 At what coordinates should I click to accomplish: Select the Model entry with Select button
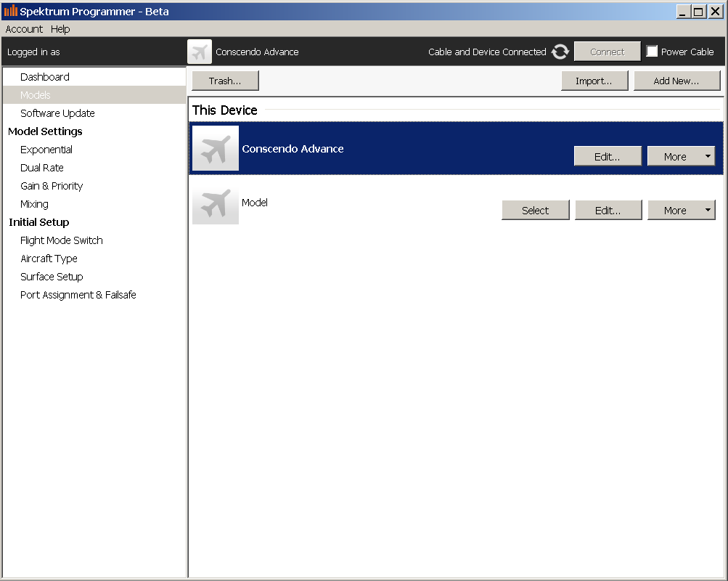click(535, 211)
